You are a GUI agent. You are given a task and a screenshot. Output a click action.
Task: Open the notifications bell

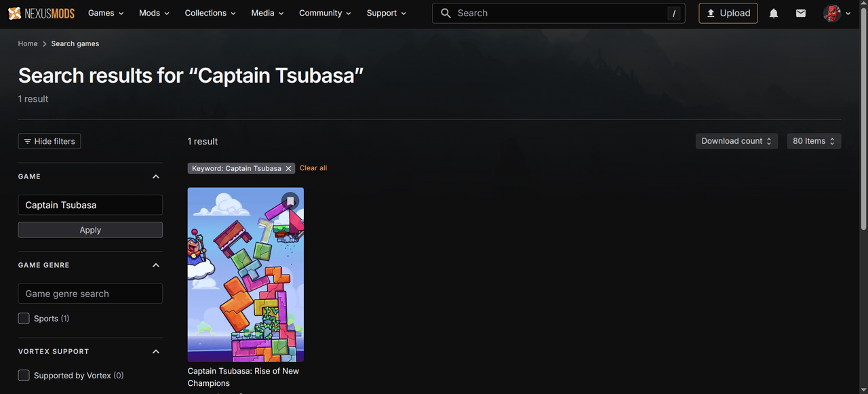tap(774, 13)
